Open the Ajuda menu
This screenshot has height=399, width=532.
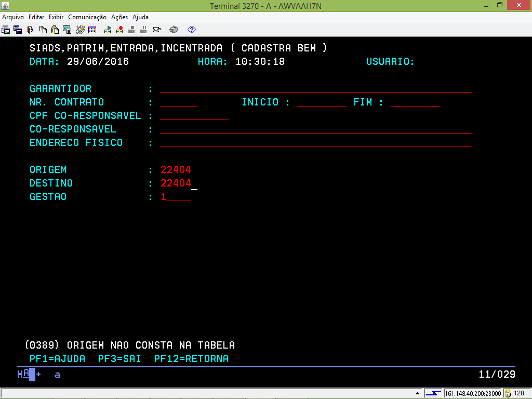(x=140, y=17)
